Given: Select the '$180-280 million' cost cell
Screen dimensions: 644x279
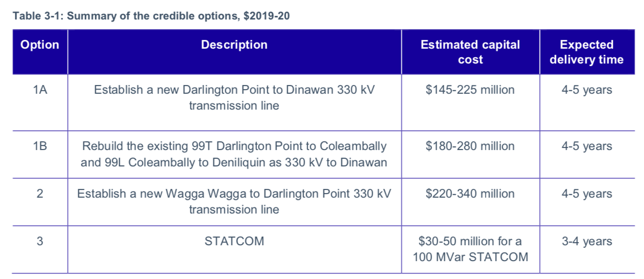Looking at the screenshot, I should [470, 146].
